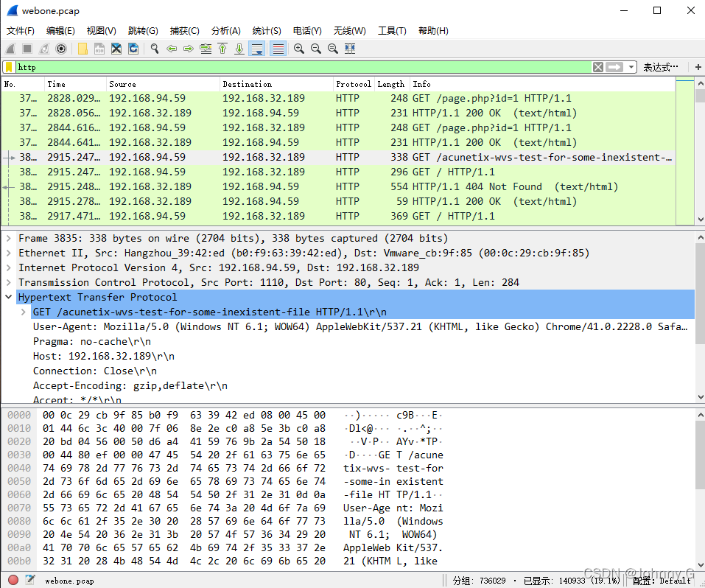Open the 文件(F) menu
705x588 pixels.
(21, 31)
